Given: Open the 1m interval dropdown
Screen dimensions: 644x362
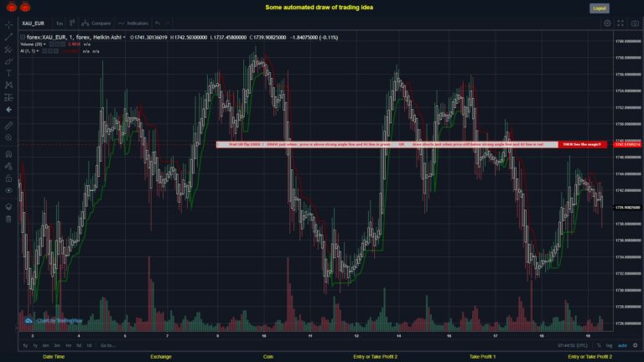Looking at the screenshot, I should (x=60, y=23).
